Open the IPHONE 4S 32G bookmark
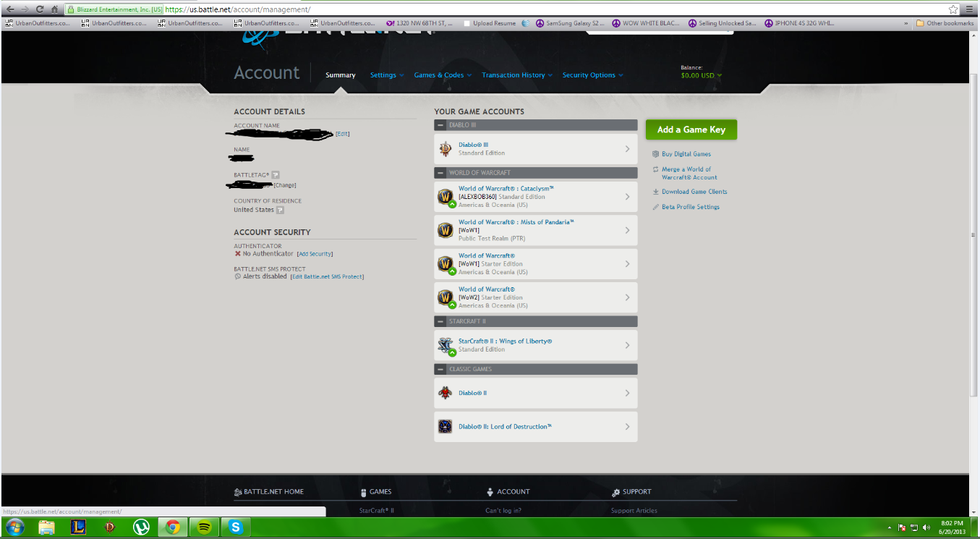 (x=799, y=23)
